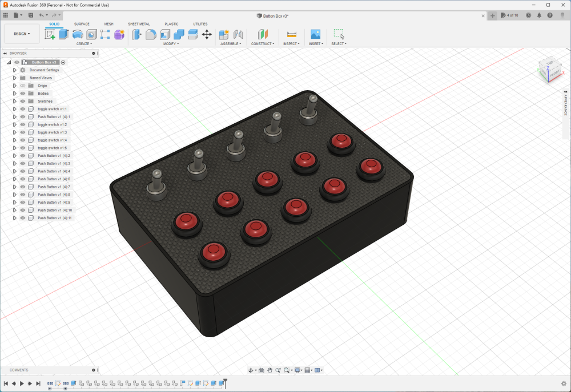Open the Modify menu dropdown

[171, 43]
